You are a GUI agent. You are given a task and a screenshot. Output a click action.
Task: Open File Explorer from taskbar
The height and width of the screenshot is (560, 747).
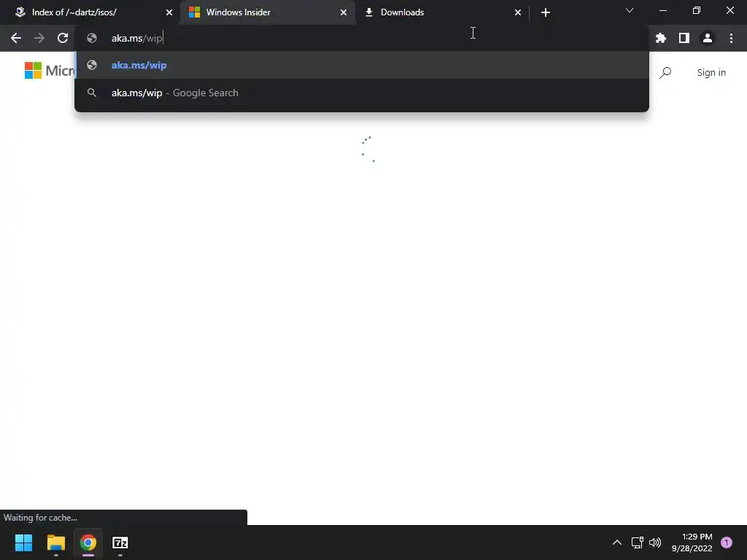click(55, 542)
